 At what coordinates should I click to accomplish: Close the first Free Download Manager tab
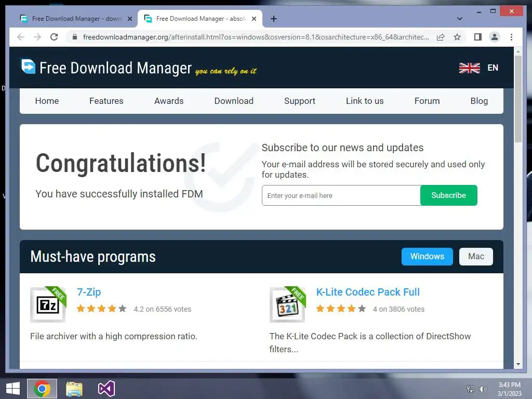coord(129,19)
